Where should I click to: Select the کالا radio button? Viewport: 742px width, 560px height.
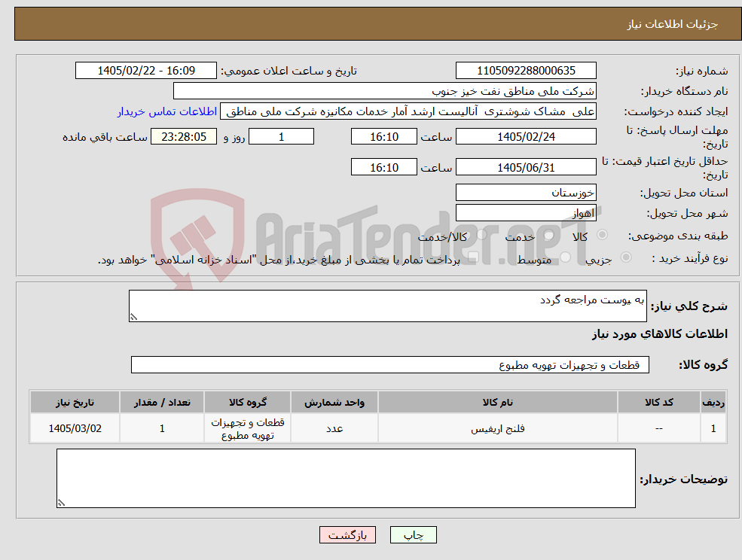click(x=603, y=235)
